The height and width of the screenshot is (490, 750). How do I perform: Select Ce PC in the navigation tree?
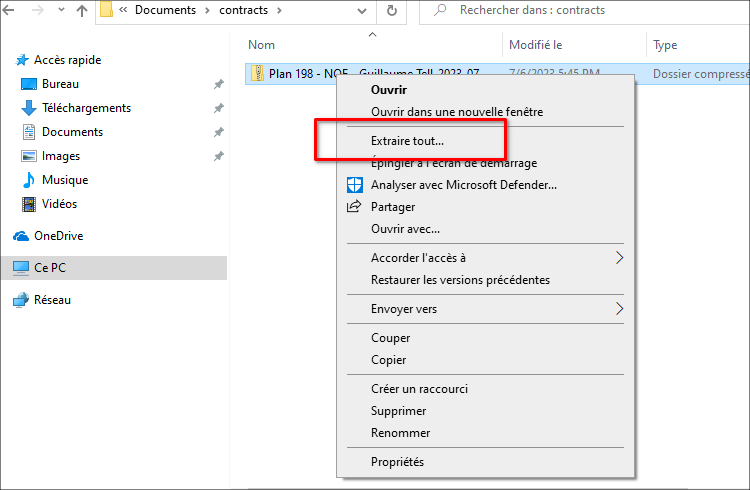coord(50,268)
